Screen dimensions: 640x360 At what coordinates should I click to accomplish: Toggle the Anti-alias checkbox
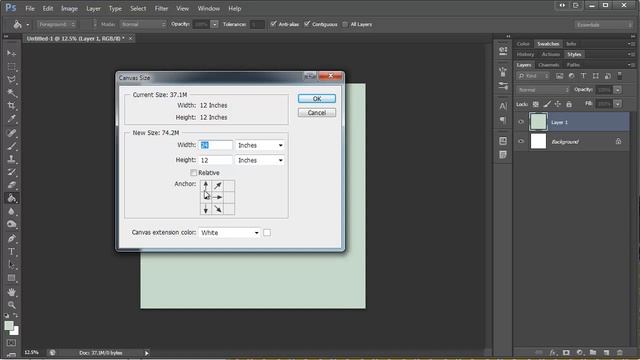pos(273,24)
